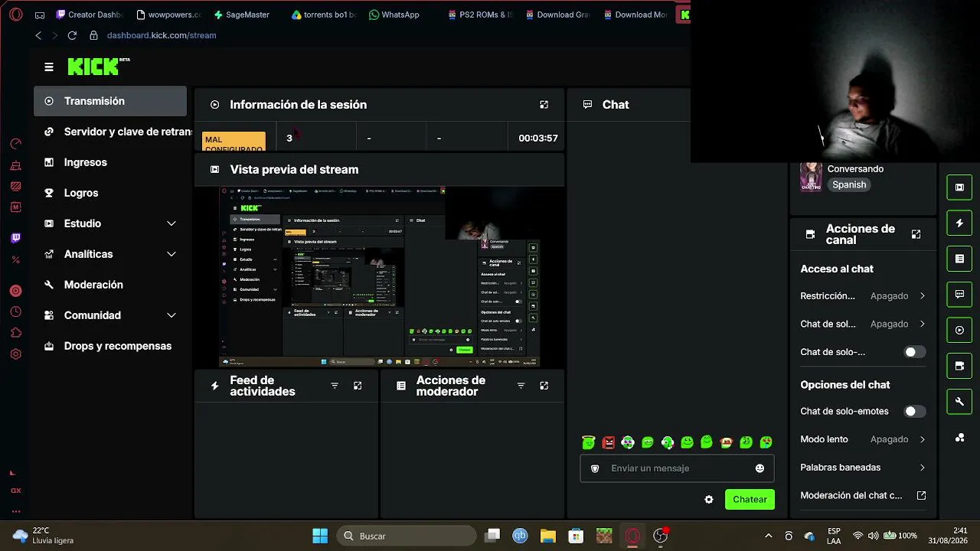Open the emoji picker in the chat box
This screenshot has width=980, height=551.
(759, 468)
